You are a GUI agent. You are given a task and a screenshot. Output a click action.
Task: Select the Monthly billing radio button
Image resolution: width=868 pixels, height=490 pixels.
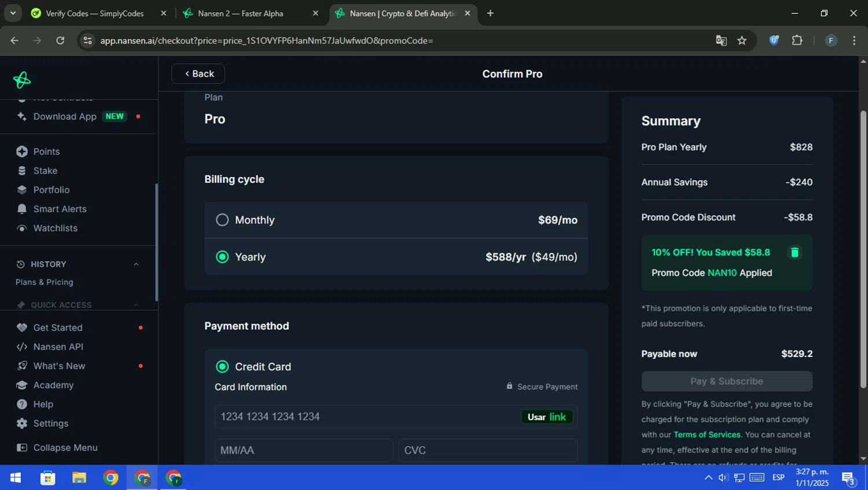pyautogui.click(x=222, y=220)
